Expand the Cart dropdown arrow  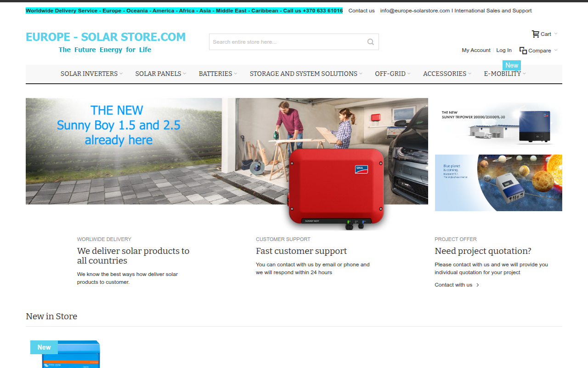point(556,34)
